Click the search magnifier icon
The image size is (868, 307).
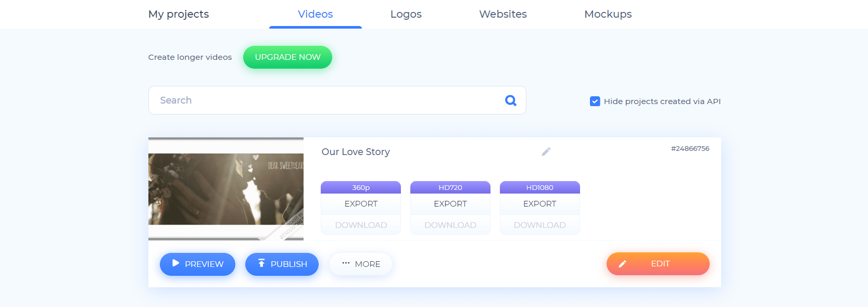tap(511, 100)
